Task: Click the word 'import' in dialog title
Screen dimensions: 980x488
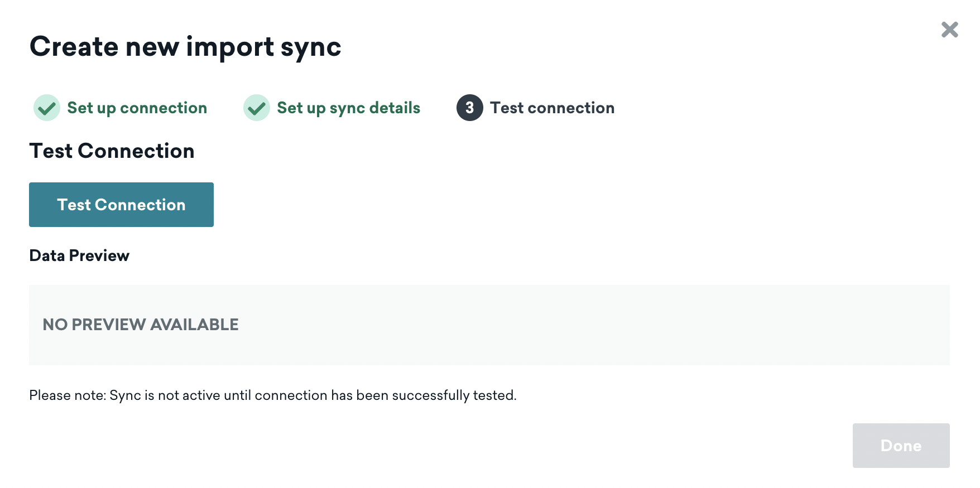Action: point(230,47)
